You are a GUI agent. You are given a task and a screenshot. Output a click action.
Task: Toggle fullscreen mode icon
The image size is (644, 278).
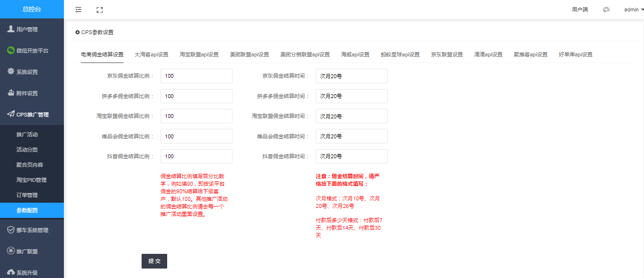[99, 9]
